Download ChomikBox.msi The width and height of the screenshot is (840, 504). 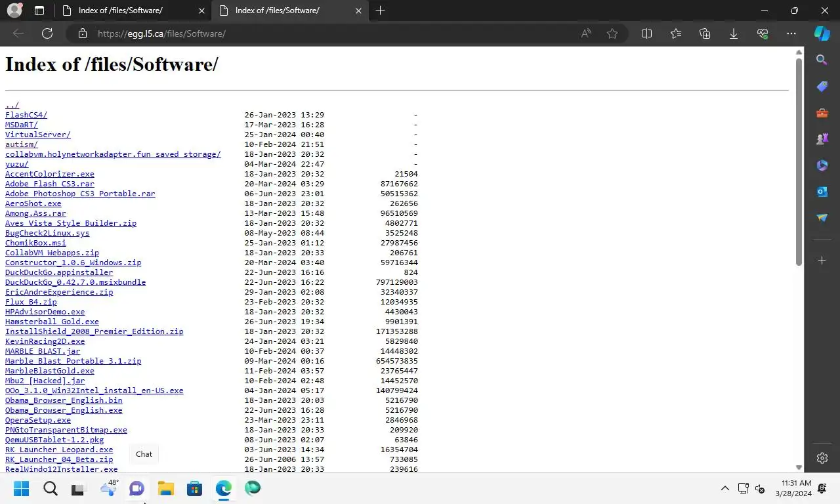[x=36, y=243]
